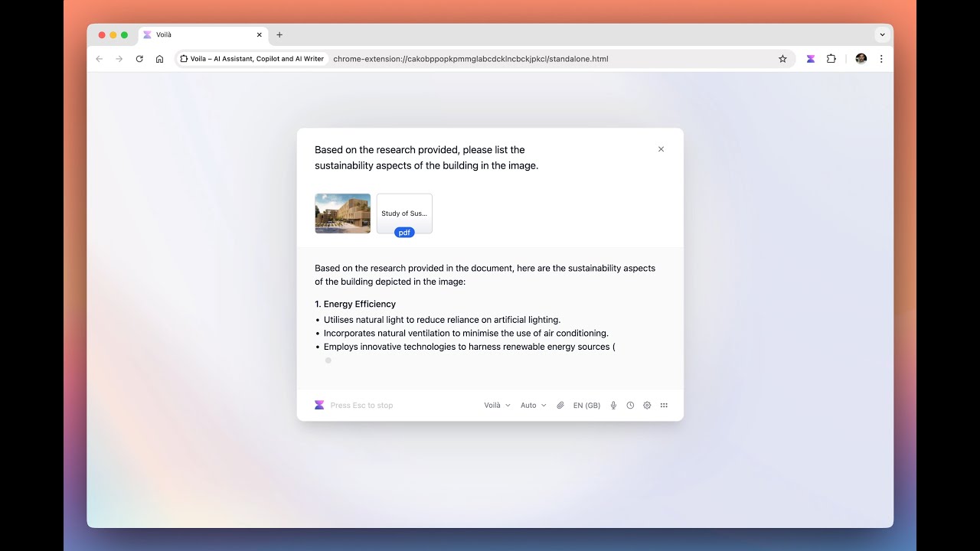980x551 pixels.
Task: Click the browser profile avatar
Action: [861, 58]
